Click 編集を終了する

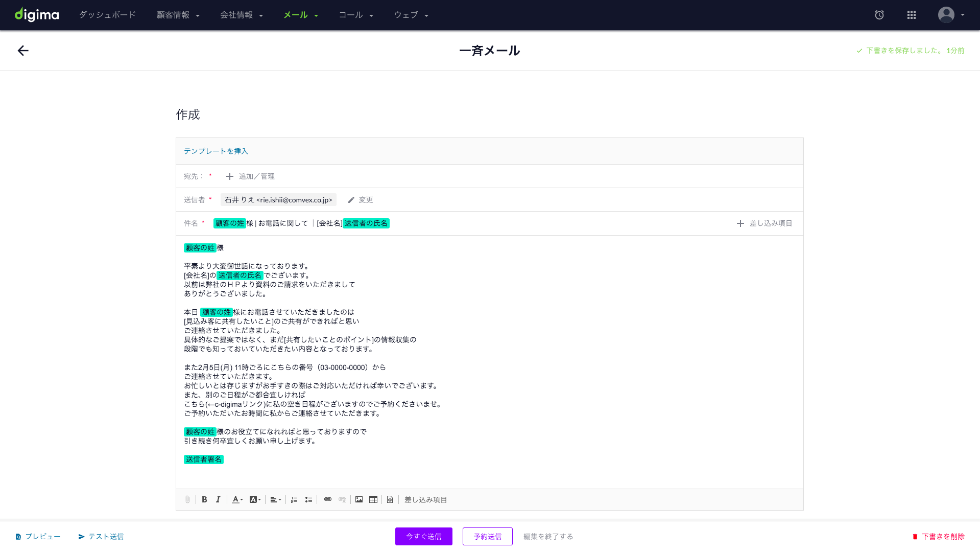548,537
